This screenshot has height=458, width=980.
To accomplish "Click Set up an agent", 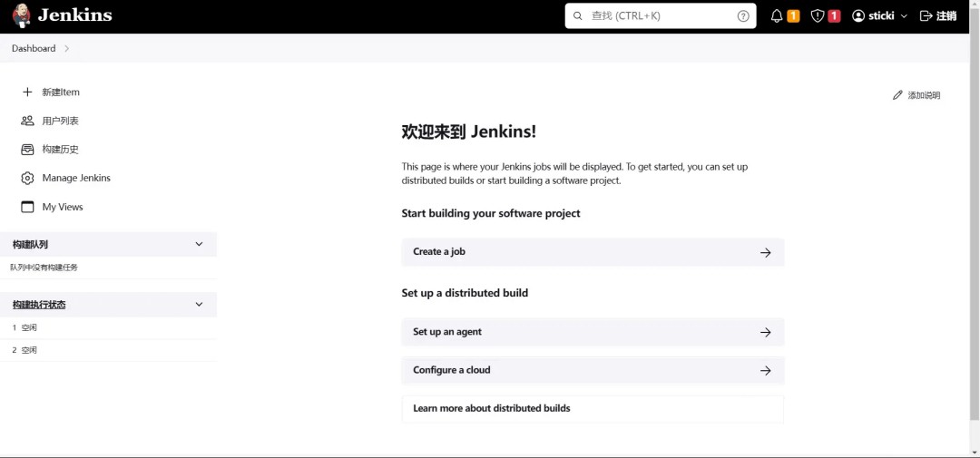I will (x=593, y=332).
